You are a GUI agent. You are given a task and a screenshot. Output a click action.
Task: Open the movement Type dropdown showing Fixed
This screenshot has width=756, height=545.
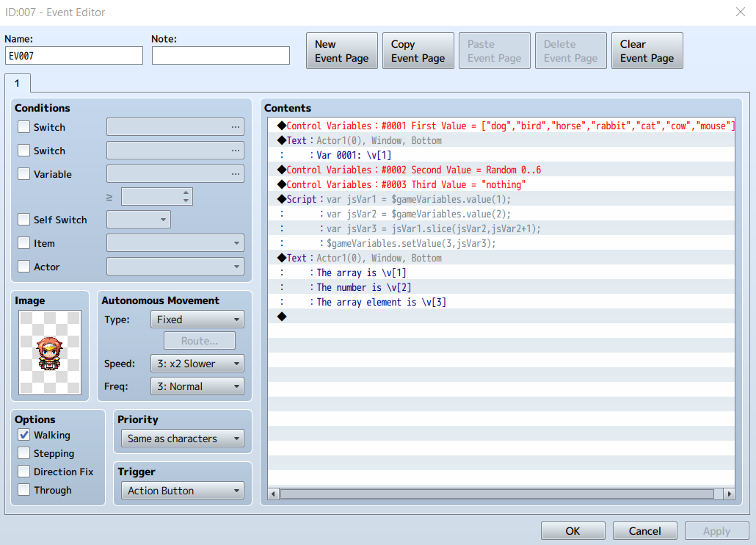point(197,320)
